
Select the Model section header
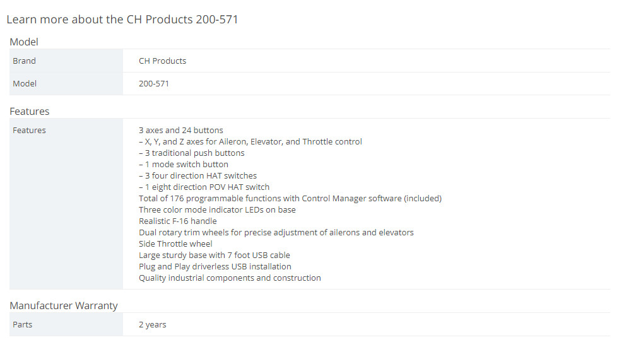24,42
